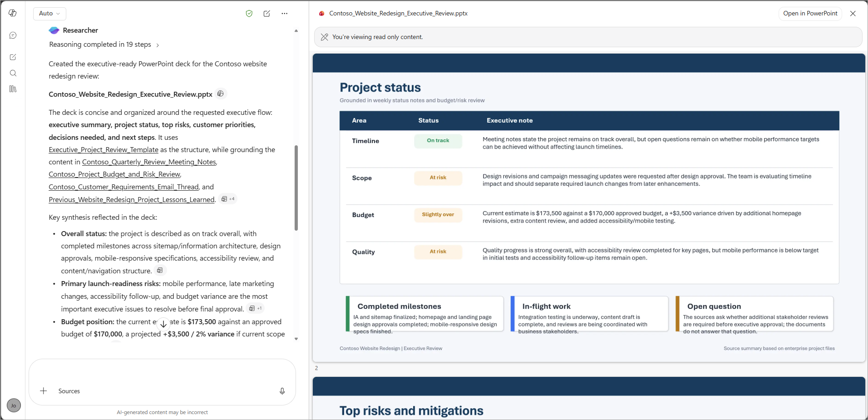Click the Scope row At risk badge
868x420 pixels.
coord(438,178)
